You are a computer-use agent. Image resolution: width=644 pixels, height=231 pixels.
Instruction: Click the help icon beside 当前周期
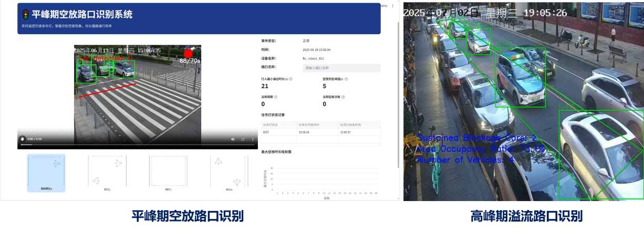276,97
